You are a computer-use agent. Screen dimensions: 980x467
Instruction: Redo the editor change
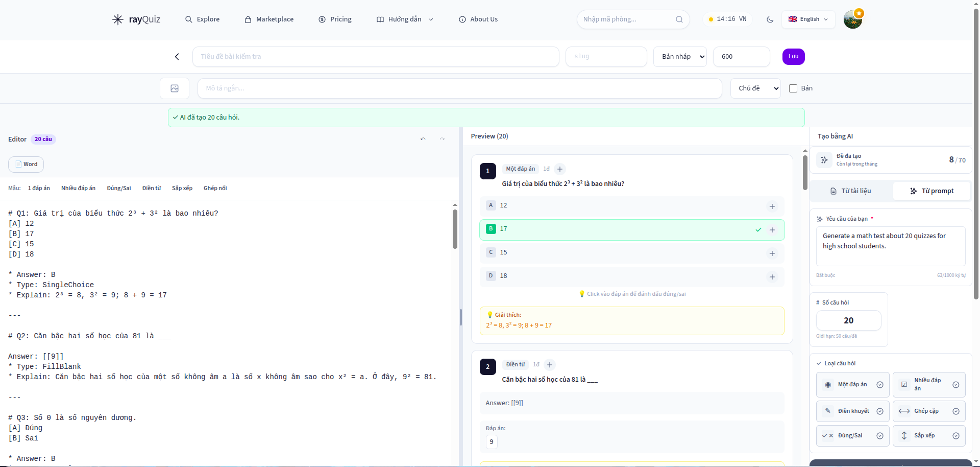[442, 139]
